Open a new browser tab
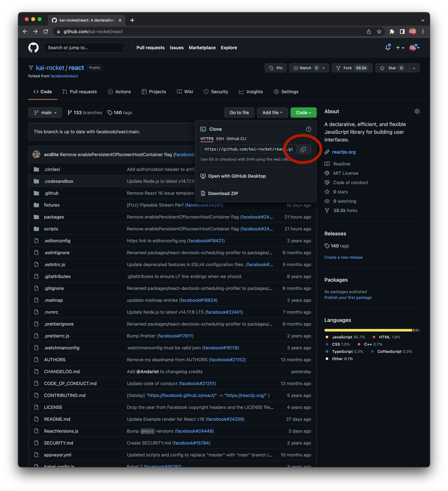The image size is (448, 491). [x=132, y=20]
